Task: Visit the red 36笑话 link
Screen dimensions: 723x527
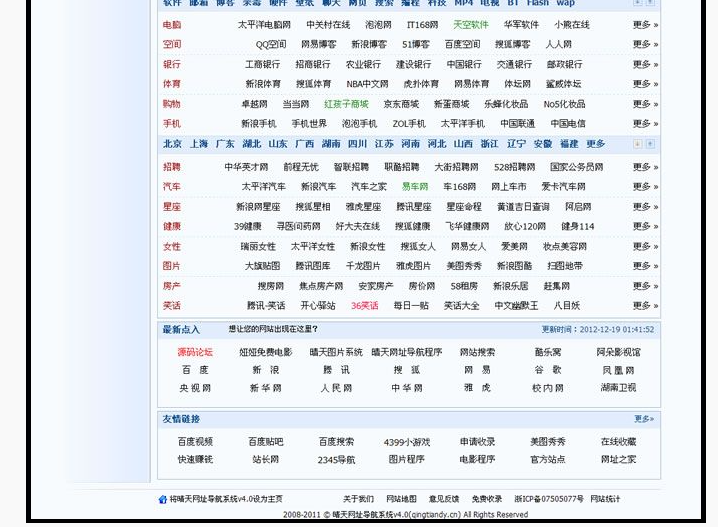Action: pos(365,306)
